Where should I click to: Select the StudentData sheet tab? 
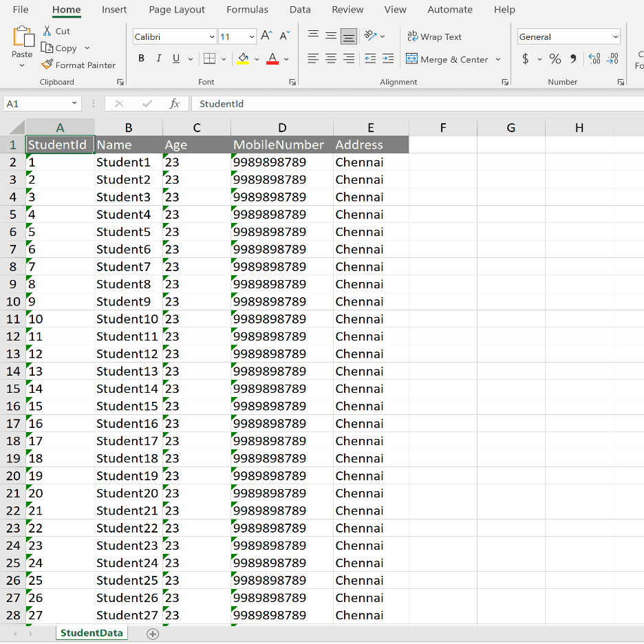92,633
